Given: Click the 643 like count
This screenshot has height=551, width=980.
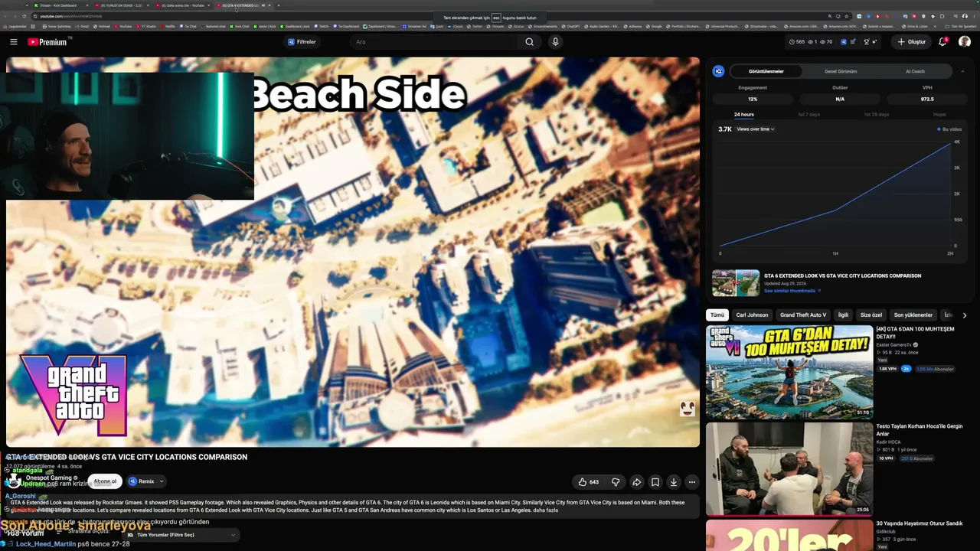Looking at the screenshot, I should point(594,482).
